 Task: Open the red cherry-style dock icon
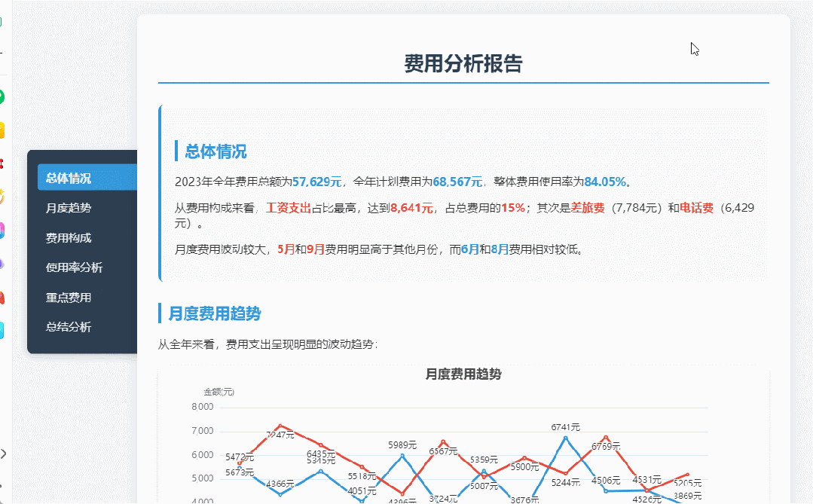click(4, 161)
